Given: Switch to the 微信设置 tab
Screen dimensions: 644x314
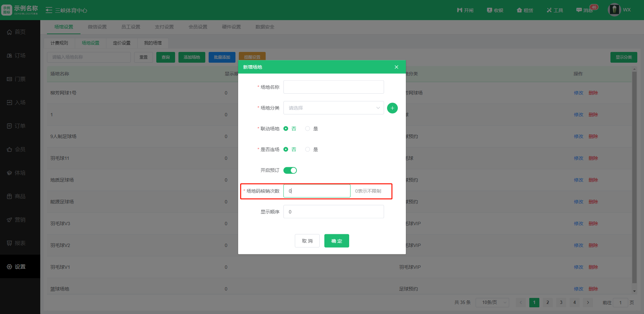Looking at the screenshot, I should click(97, 27).
